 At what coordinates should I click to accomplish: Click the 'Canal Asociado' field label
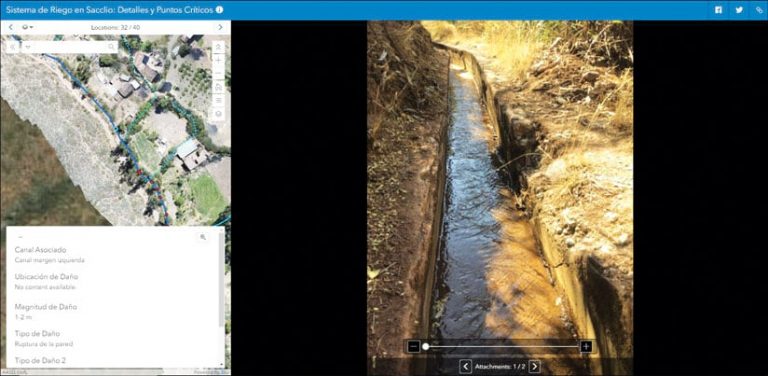(x=41, y=250)
